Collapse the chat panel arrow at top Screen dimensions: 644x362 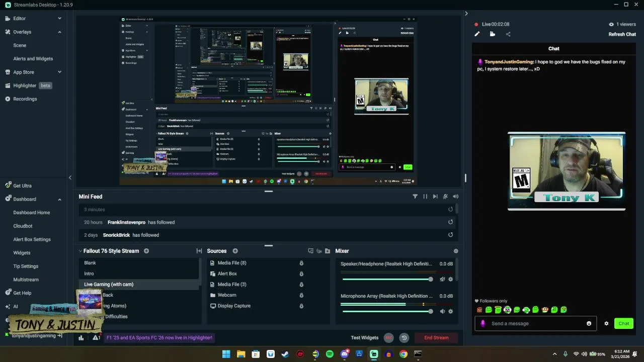coord(466,14)
